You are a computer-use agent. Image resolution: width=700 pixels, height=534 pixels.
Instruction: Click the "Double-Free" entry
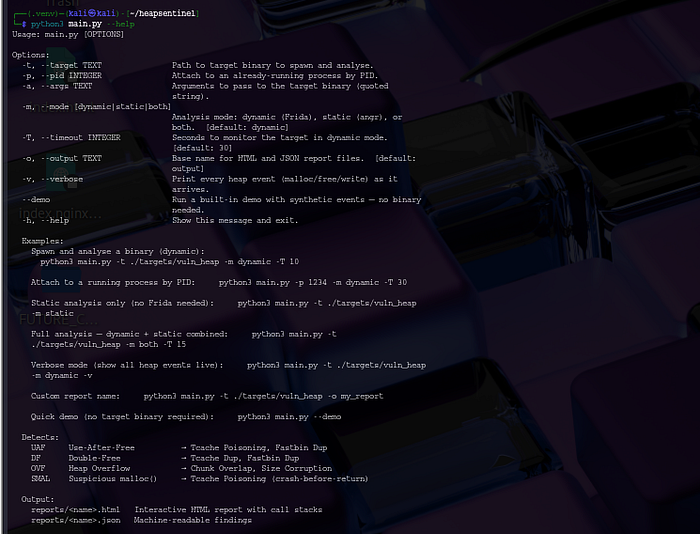pyautogui.click(x=94, y=458)
